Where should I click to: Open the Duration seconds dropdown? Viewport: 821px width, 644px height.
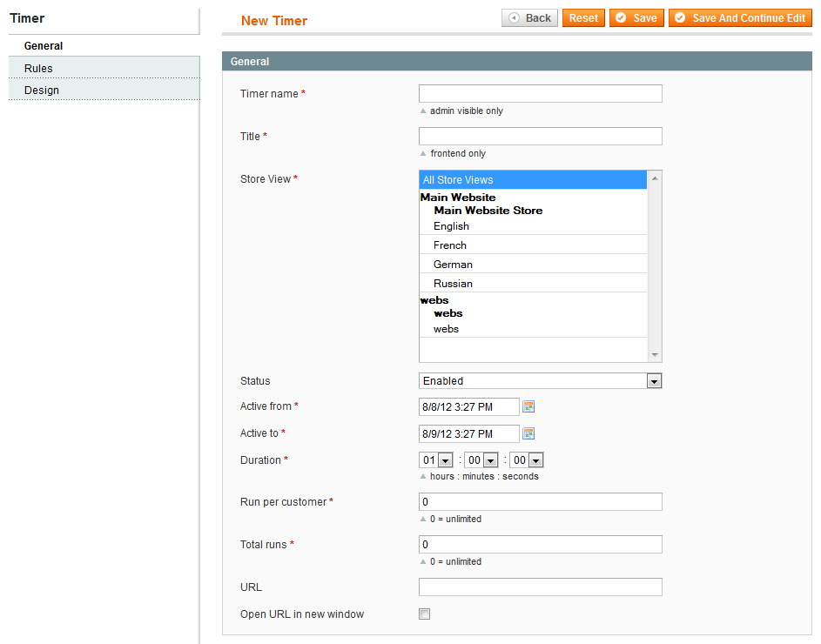[526, 460]
